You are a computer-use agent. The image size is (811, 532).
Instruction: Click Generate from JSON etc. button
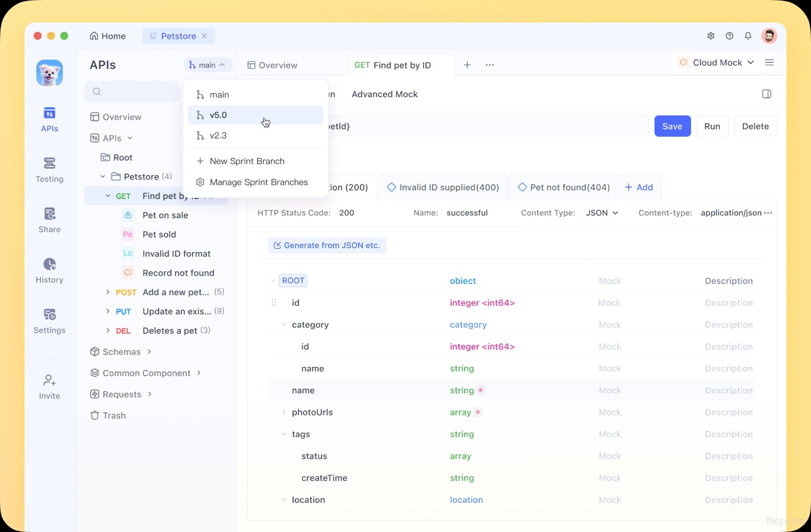click(327, 246)
